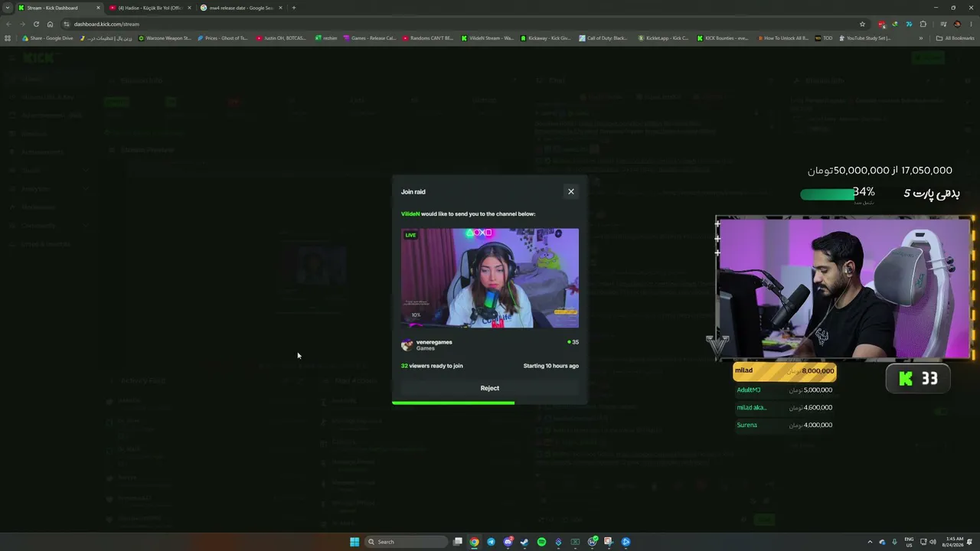Open the TOD bookmark
The height and width of the screenshot is (551, 980).
point(824,38)
